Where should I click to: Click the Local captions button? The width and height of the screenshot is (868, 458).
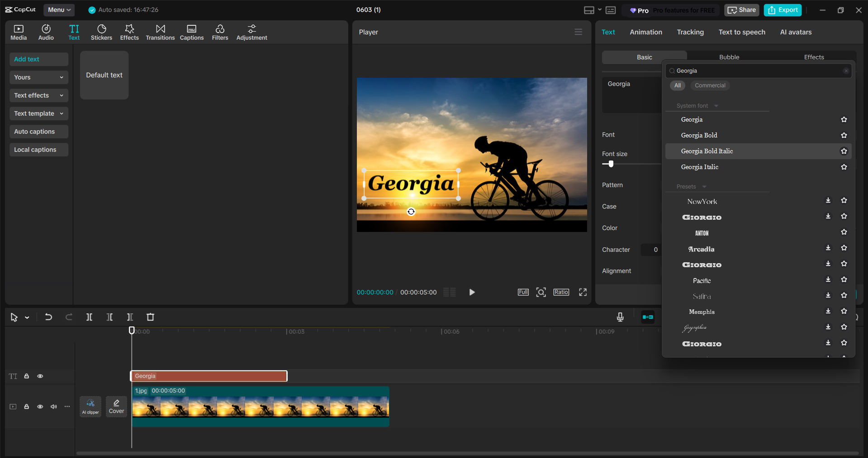click(x=39, y=150)
